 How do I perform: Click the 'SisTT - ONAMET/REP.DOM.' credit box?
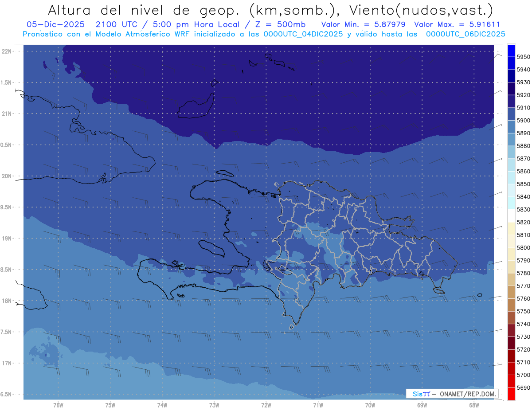coord(452,393)
